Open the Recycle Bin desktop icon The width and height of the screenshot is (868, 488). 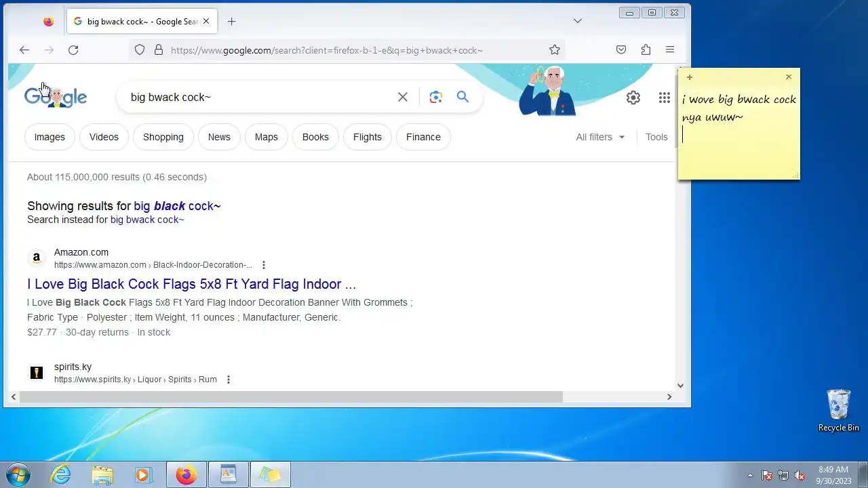point(839,410)
